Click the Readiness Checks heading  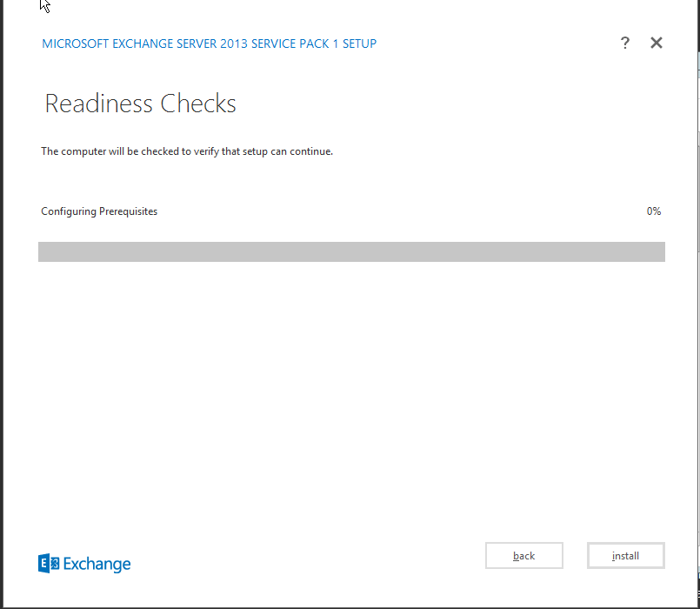pos(140,104)
